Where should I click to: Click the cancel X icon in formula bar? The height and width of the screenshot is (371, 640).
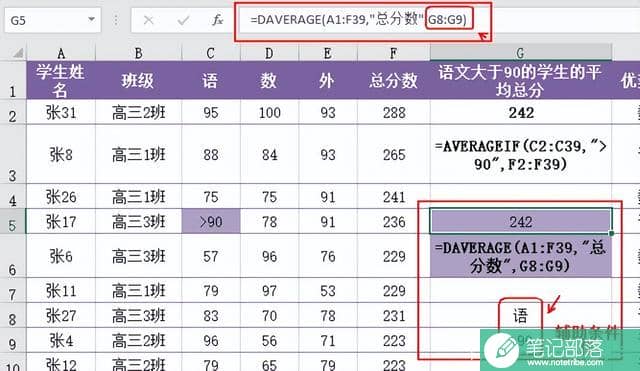tap(149, 20)
